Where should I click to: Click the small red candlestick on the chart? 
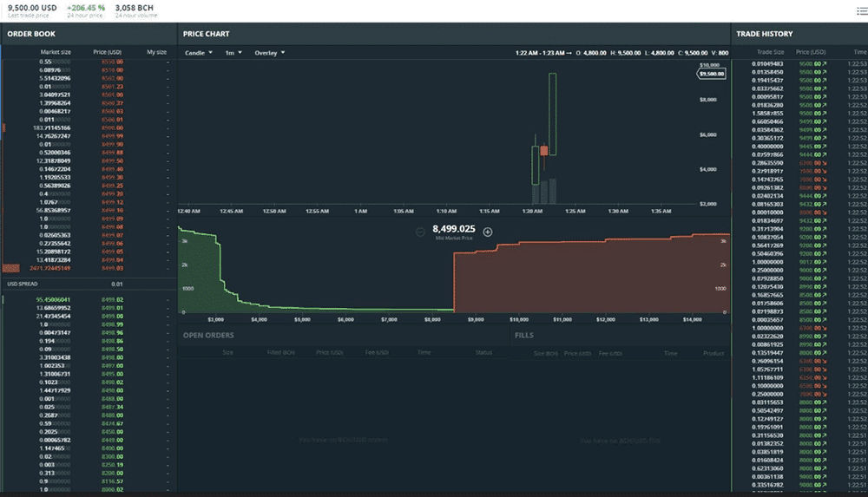point(543,151)
